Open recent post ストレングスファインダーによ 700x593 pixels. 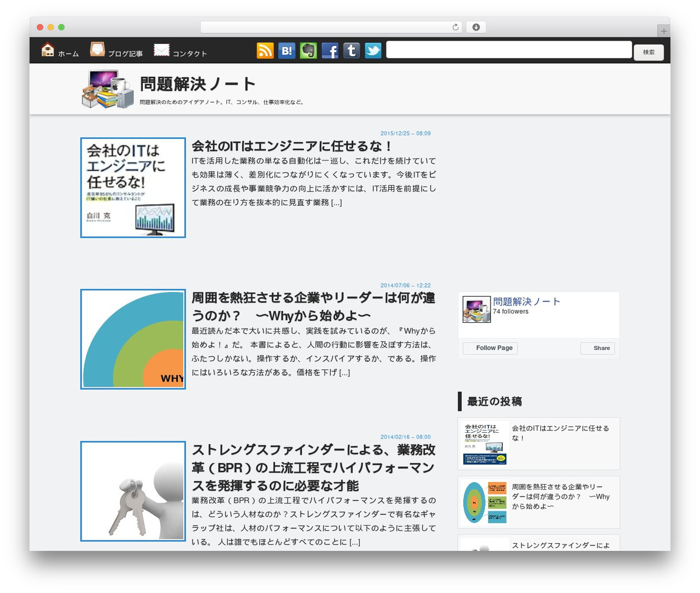561,545
